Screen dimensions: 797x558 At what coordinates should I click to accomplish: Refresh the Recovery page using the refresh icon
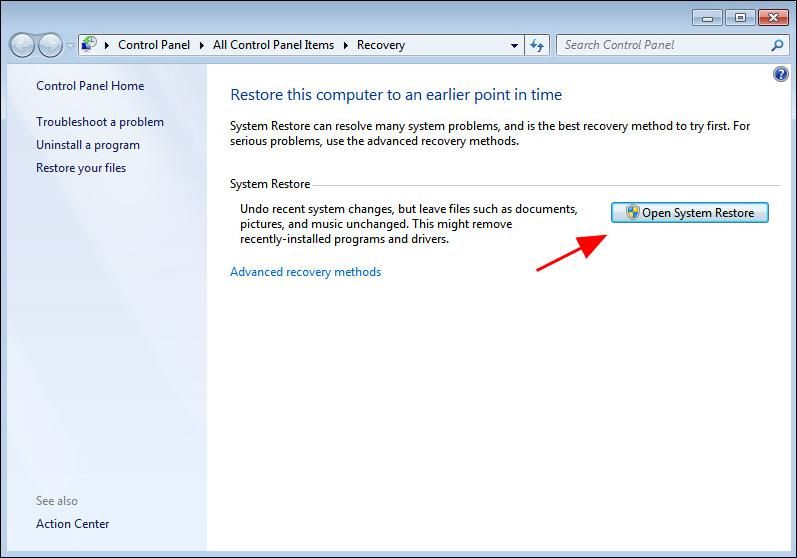[x=538, y=45]
